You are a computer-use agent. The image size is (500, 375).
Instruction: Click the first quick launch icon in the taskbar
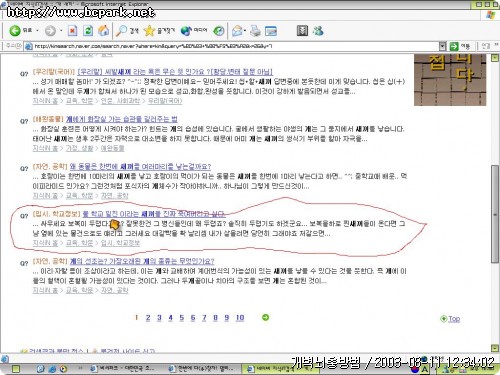click(x=41, y=369)
